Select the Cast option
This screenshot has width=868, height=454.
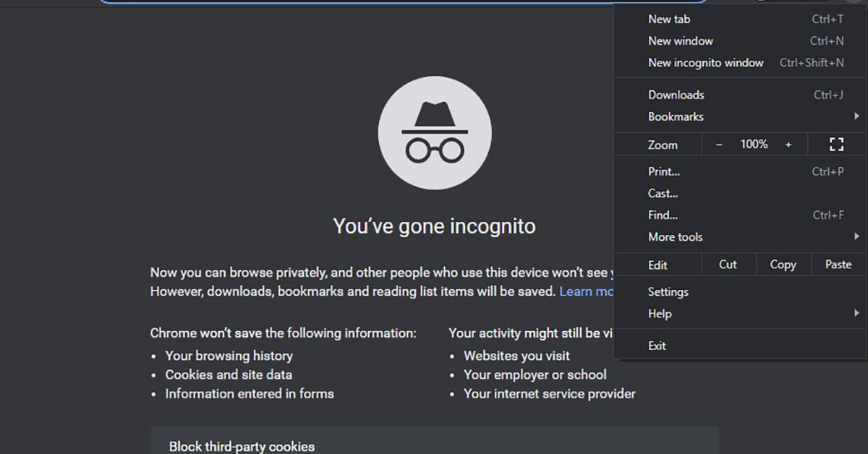(x=663, y=193)
